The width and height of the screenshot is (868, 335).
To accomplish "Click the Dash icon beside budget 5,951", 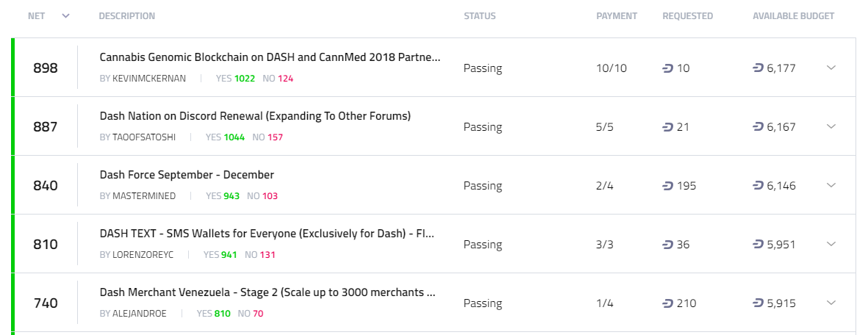I will pos(758,245).
